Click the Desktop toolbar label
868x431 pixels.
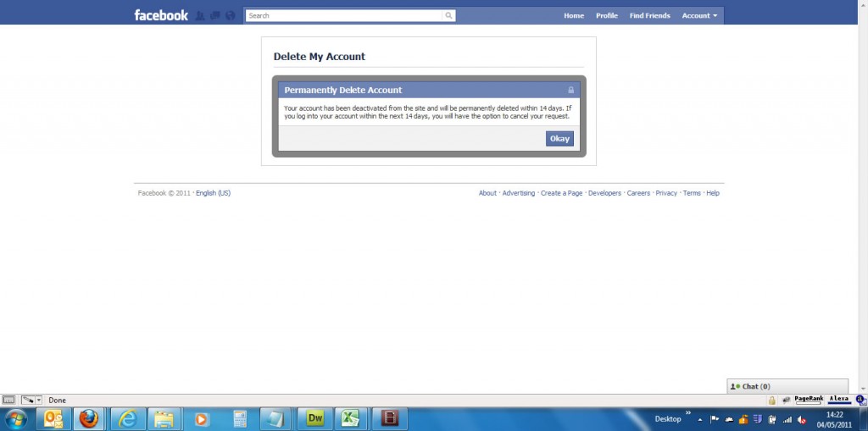click(668, 419)
